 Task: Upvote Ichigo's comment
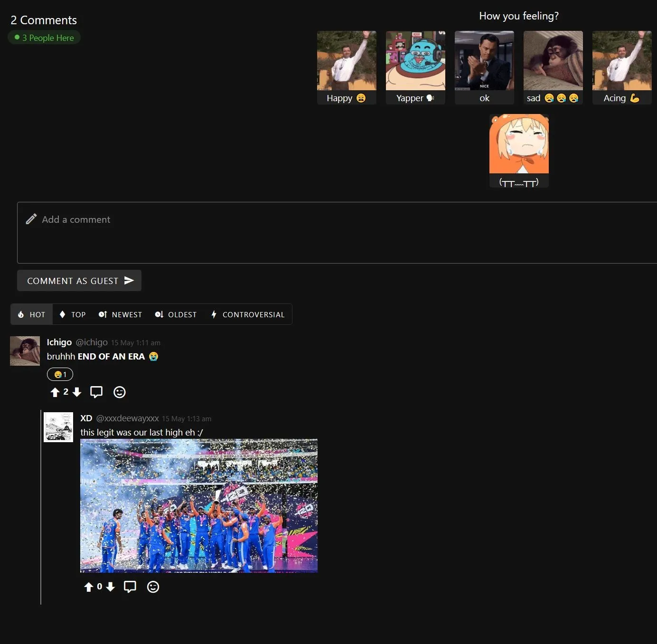55,392
